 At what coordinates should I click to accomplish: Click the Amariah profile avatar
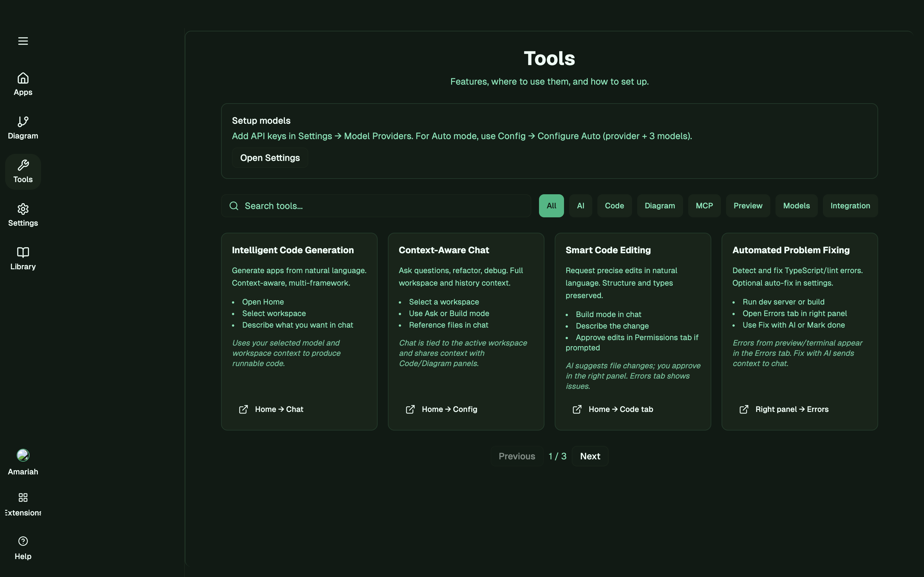tap(22, 455)
